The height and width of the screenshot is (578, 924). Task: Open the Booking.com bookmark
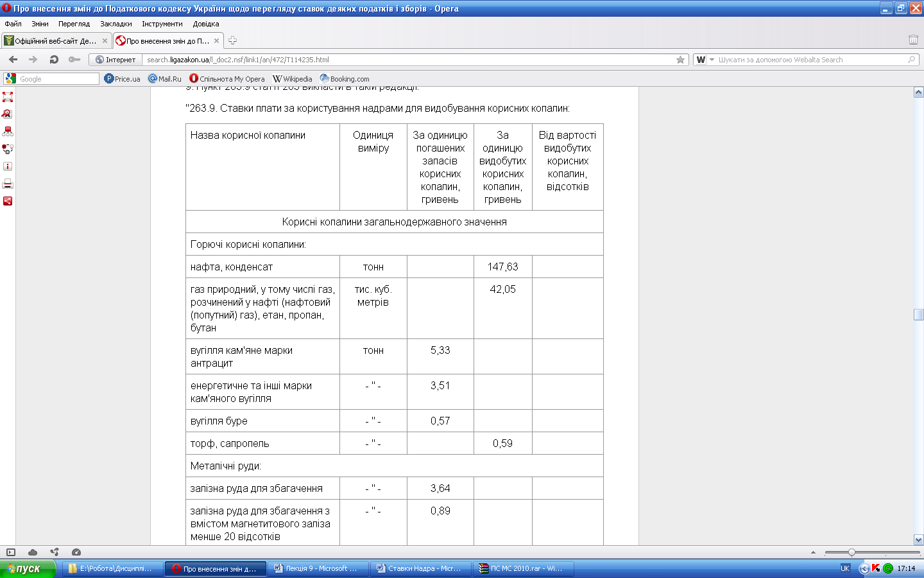345,78
